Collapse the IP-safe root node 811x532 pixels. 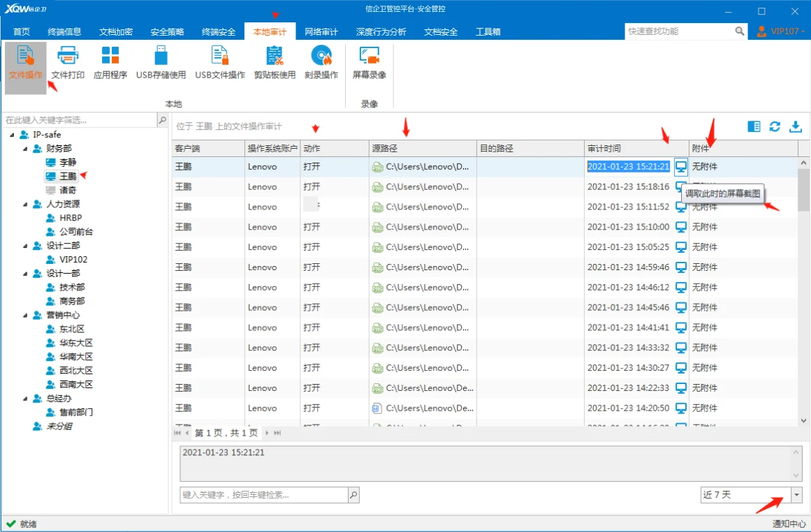12,135
